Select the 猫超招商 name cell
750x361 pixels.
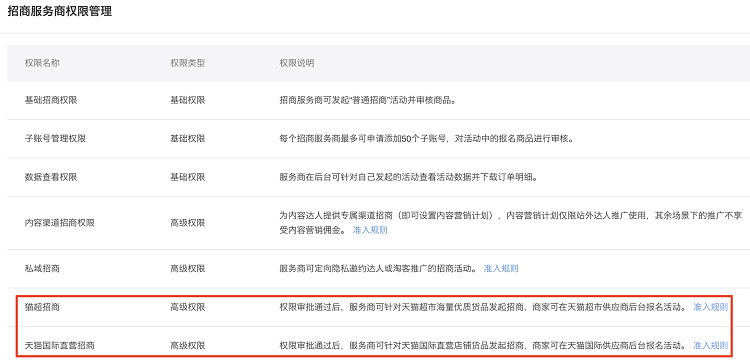42,307
